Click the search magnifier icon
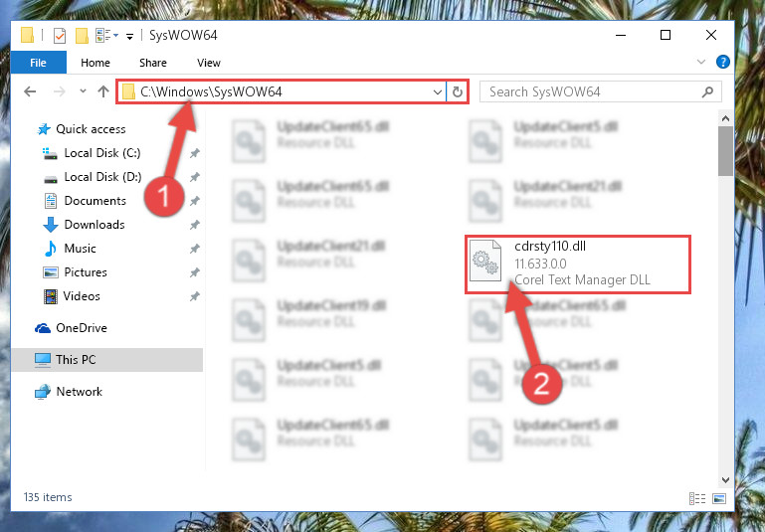Screen dimensions: 765x532 pyautogui.click(x=707, y=91)
